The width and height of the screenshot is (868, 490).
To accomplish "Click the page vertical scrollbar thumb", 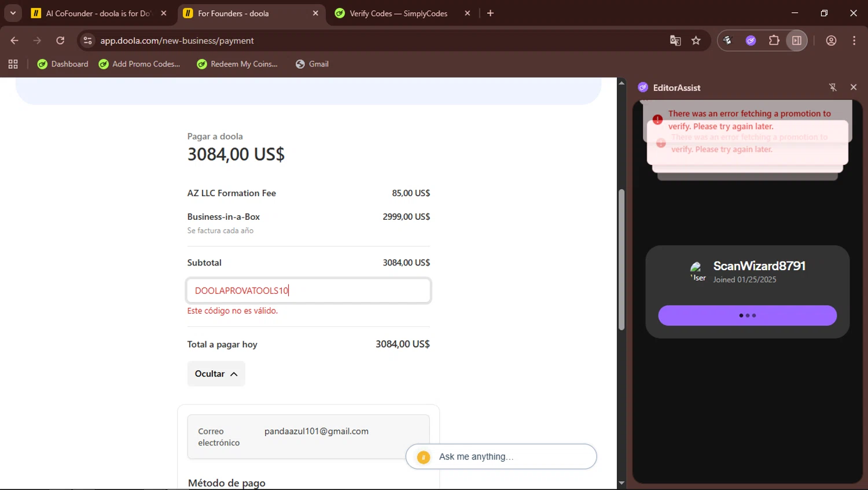I will [x=621, y=260].
